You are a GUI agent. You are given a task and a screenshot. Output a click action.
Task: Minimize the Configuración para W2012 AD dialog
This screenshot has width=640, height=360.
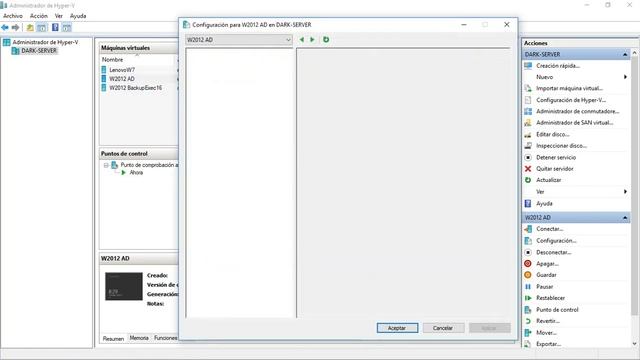(x=464, y=24)
